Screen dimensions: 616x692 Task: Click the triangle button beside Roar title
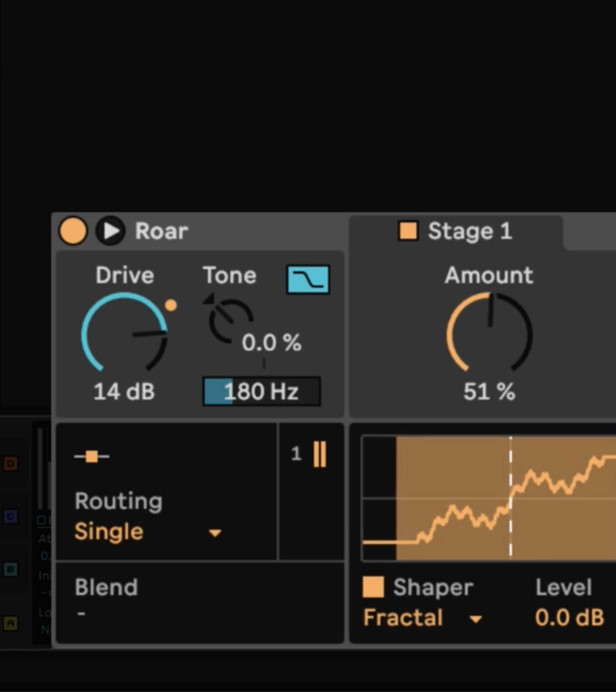pyautogui.click(x=111, y=231)
